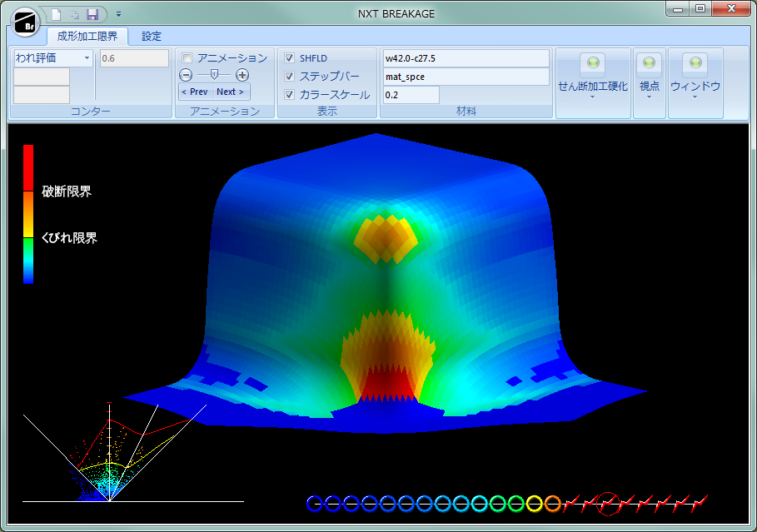Click the save floppy disk icon
Viewport: 757px width, 532px height.
pos(92,14)
